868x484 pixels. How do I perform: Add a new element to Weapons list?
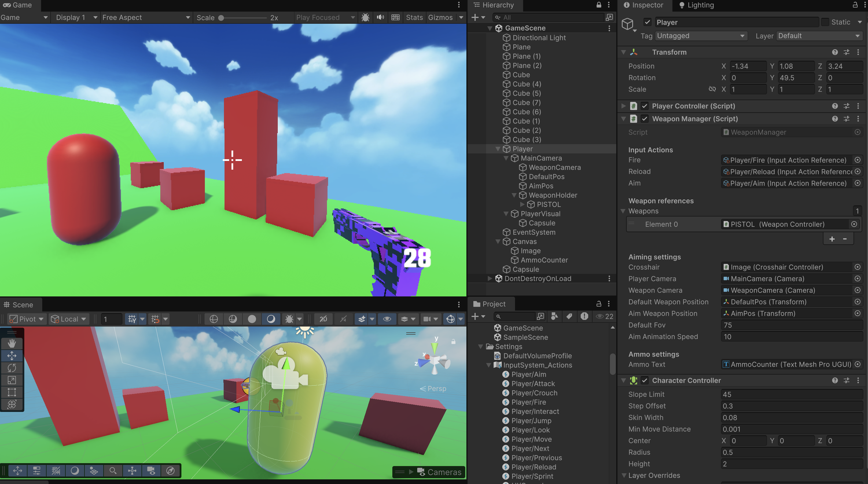[x=832, y=239]
